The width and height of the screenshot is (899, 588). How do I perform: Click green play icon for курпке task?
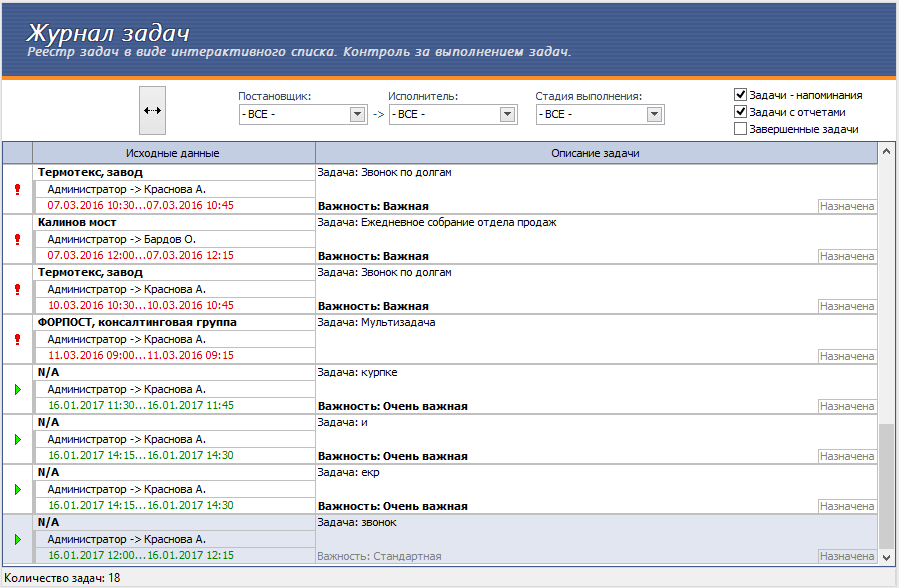click(17, 390)
